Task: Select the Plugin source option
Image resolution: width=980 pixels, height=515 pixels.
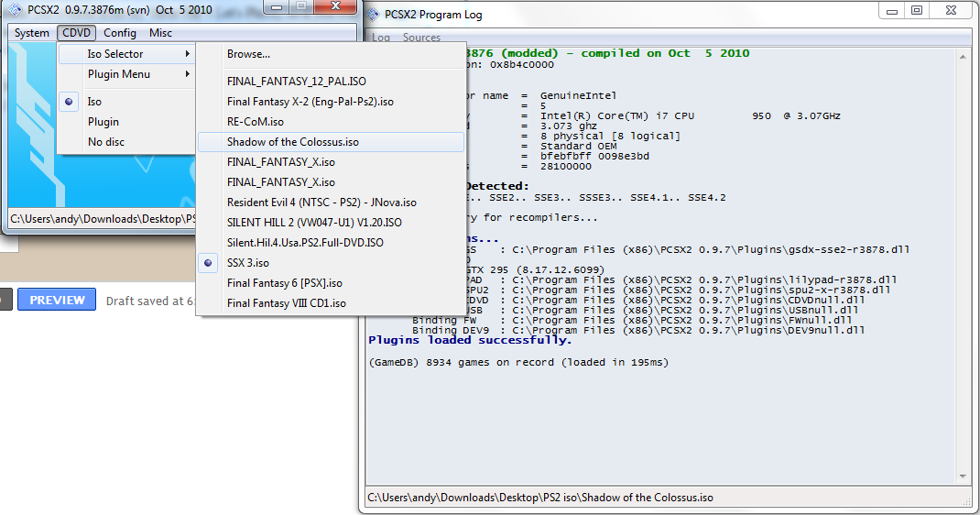Action: [127, 122]
